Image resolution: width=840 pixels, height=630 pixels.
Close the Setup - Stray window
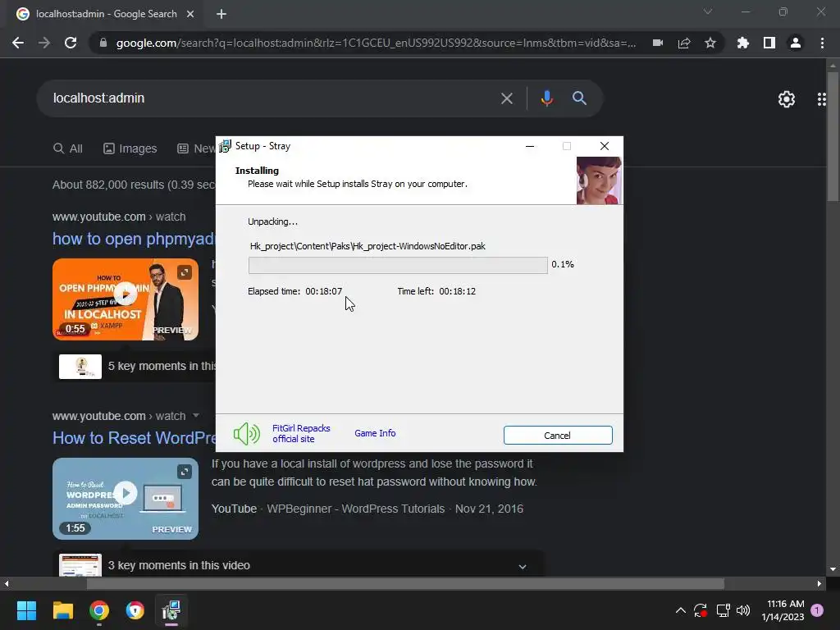pyautogui.click(x=605, y=146)
